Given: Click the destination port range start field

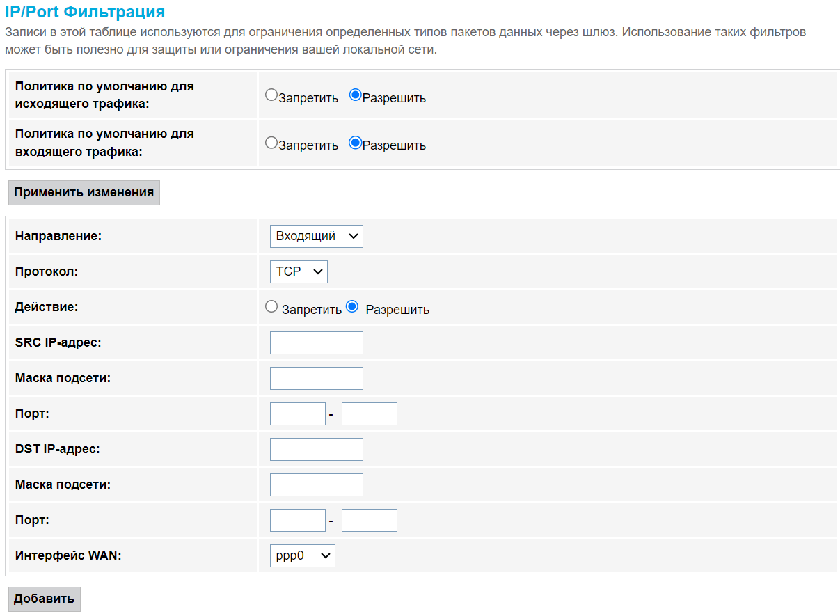Looking at the screenshot, I should 297,521.
